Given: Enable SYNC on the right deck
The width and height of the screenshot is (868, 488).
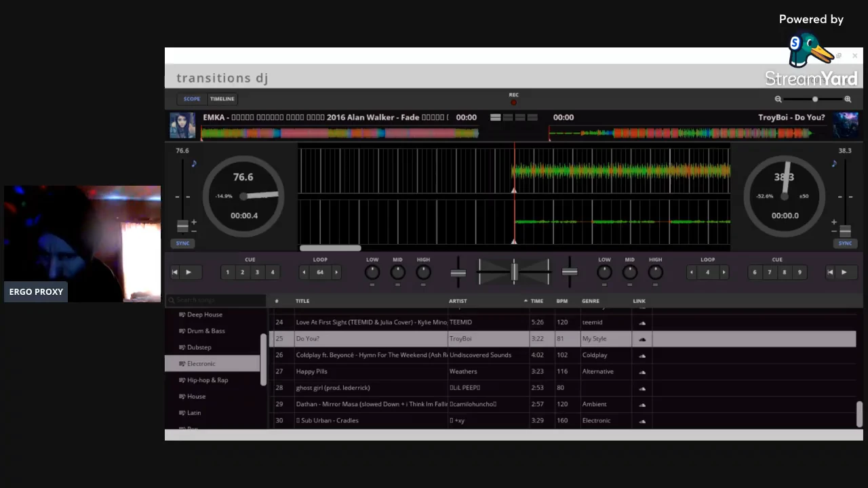Looking at the screenshot, I should pos(845,243).
